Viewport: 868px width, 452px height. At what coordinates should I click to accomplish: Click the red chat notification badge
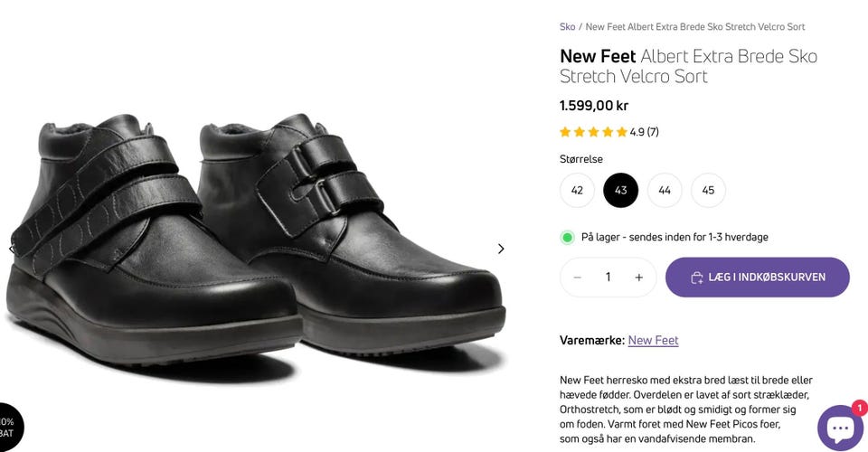click(859, 408)
